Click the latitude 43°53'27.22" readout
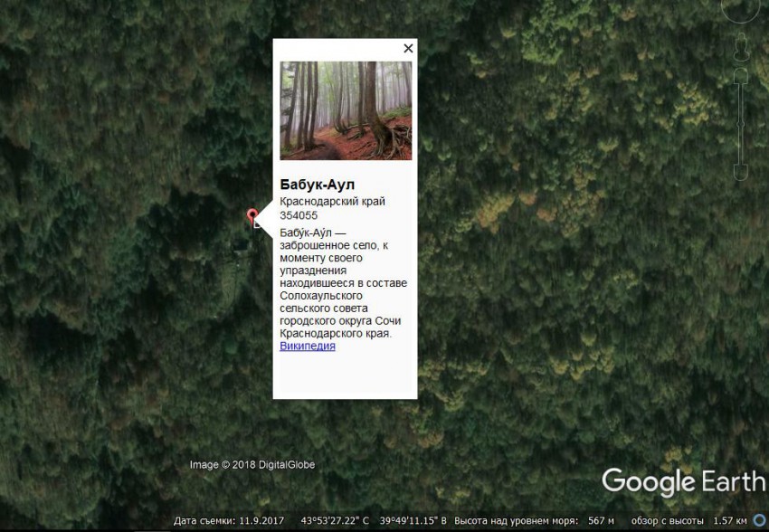Screen dimensions: 769x532 335,521
